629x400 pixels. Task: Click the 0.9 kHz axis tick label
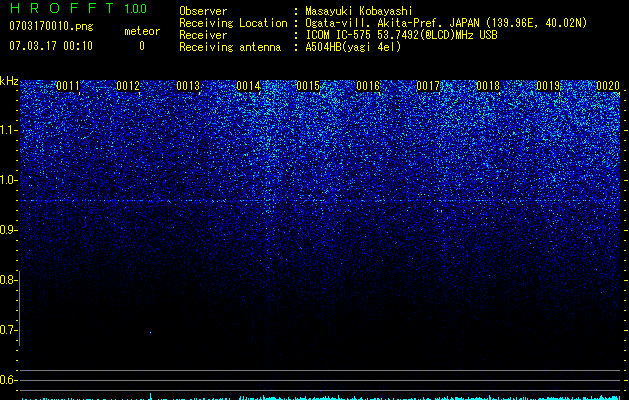[x=8, y=230]
